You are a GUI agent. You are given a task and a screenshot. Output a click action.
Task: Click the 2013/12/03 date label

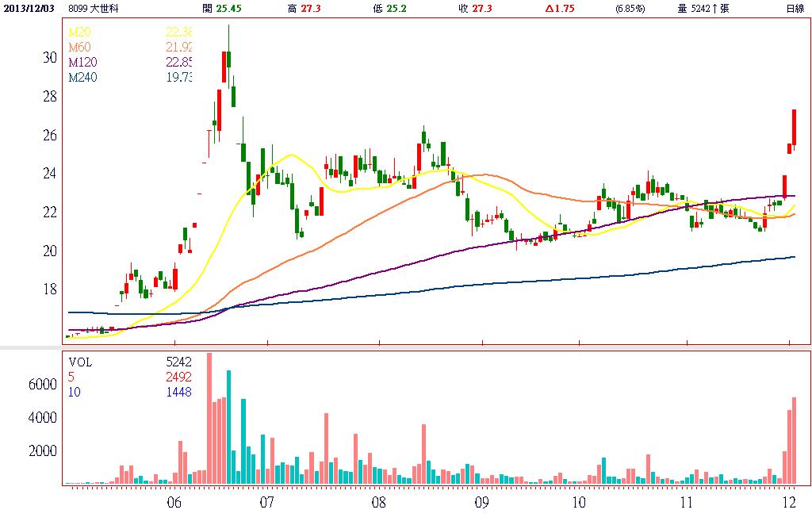pos(30,9)
